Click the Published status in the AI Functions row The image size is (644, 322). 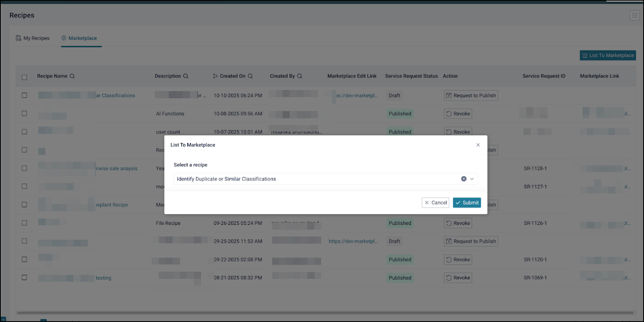pos(400,114)
